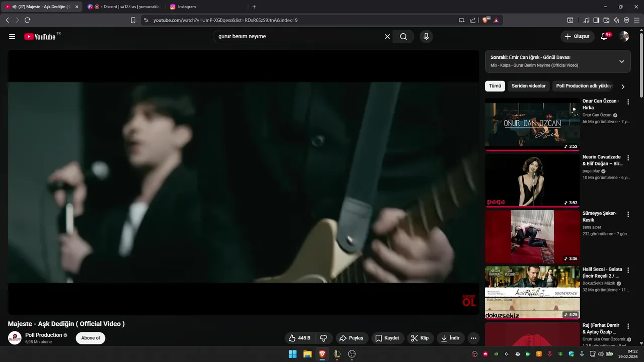Image resolution: width=644 pixels, height=362 pixels.
Task: Like the video with 445 B
Action: click(x=300, y=338)
